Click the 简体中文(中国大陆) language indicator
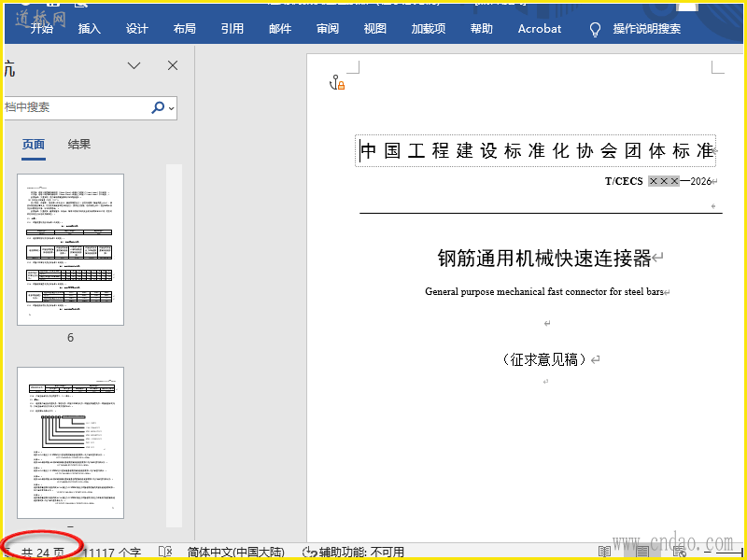747x560 pixels. pos(236,552)
